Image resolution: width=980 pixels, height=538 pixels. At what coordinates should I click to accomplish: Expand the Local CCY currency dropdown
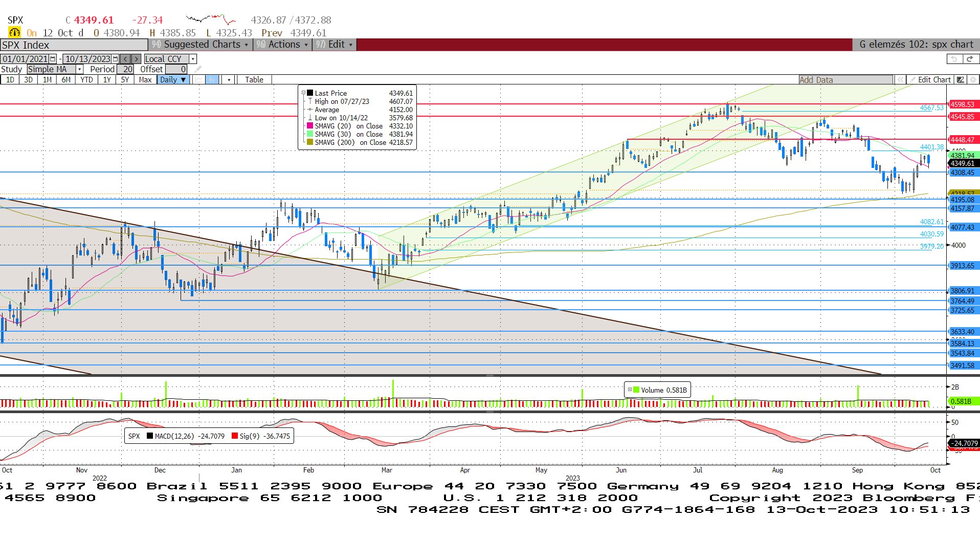[x=193, y=59]
